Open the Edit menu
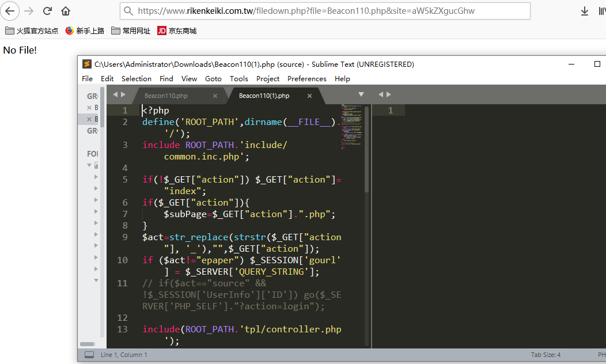Viewport: 606px width, 364px height. point(107,79)
